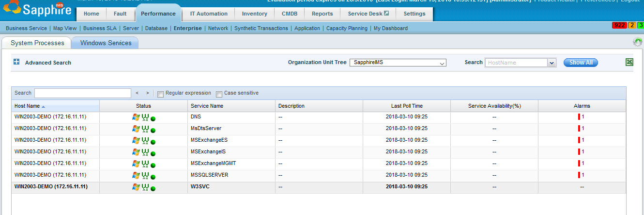Open the red alarm indicator for MSExchangeMGMT
The height and width of the screenshot is (215, 644).
[579, 163]
